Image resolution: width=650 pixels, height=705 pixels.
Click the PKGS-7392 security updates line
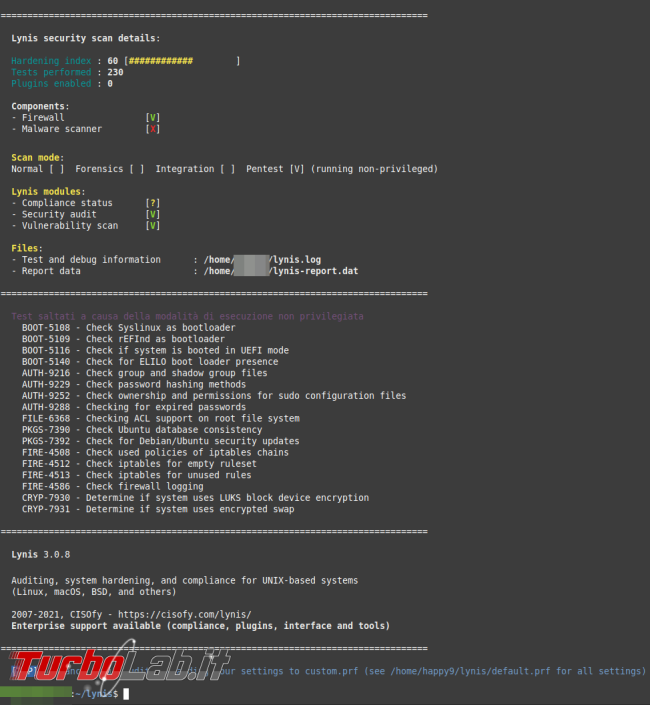point(160,441)
